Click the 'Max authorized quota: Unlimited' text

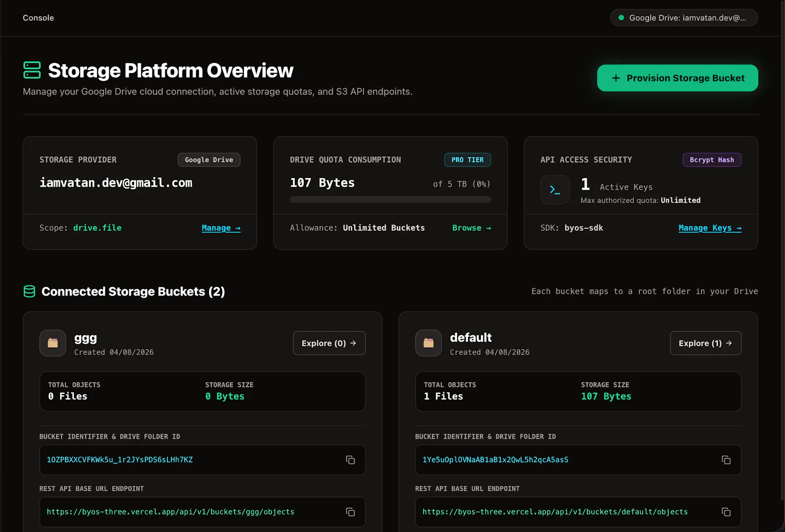pyautogui.click(x=641, y=200)
